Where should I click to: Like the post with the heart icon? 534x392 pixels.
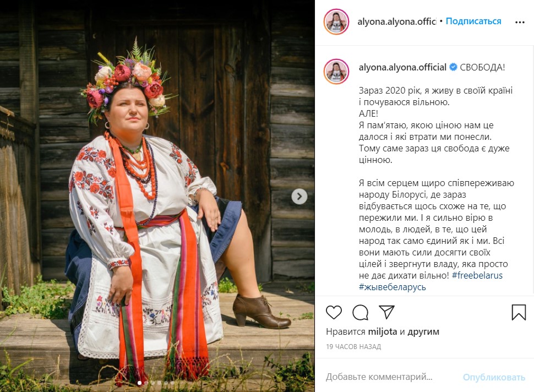coord(334,312)
